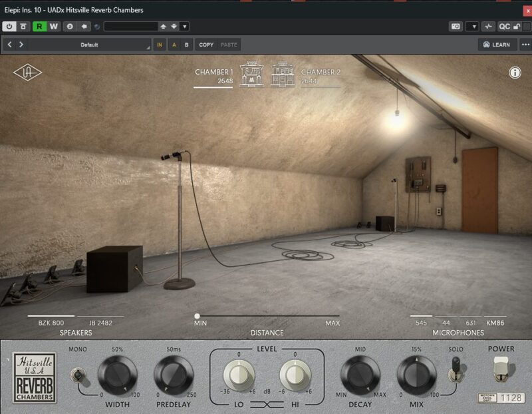Click the camera snapshot icon
Image resolution: width=532 pixels, height=414 pixels.
pos(456,27)
